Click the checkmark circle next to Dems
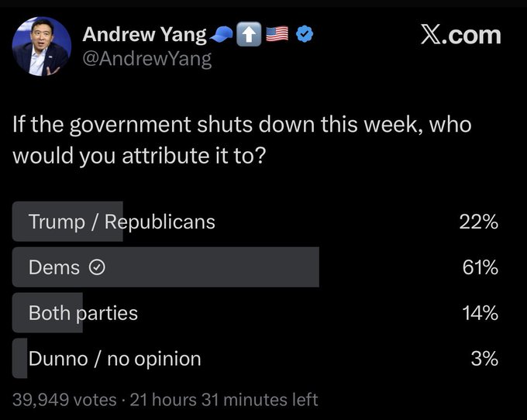Viewport: 527px width, 420px height. [98, 268]
